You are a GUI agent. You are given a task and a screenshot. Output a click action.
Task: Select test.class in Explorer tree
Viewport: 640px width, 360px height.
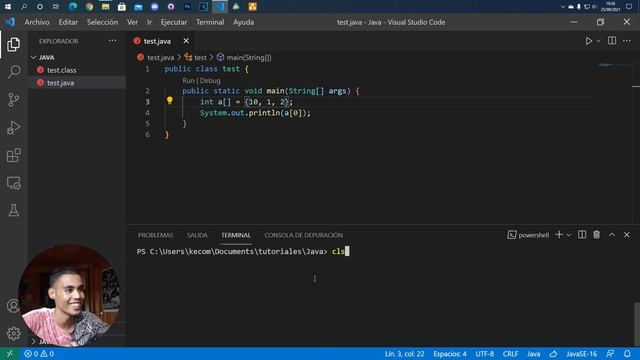tap(61, 70)
